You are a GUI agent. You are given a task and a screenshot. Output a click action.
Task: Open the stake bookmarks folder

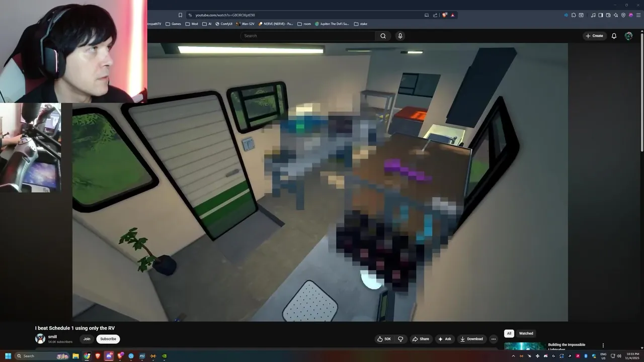(360, 24)
